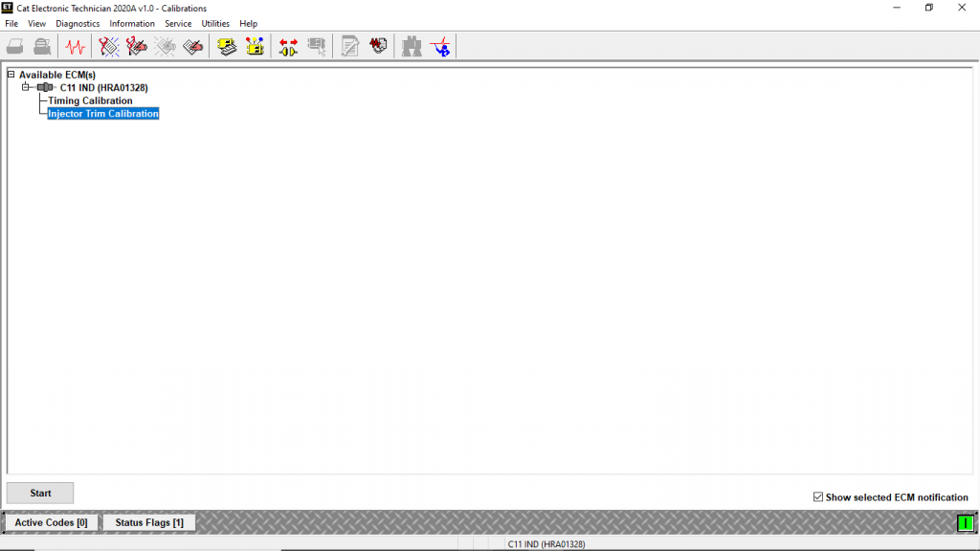Open the yellow Configuration tool icon
The image size is (980, 551).
tap(255, 46)
